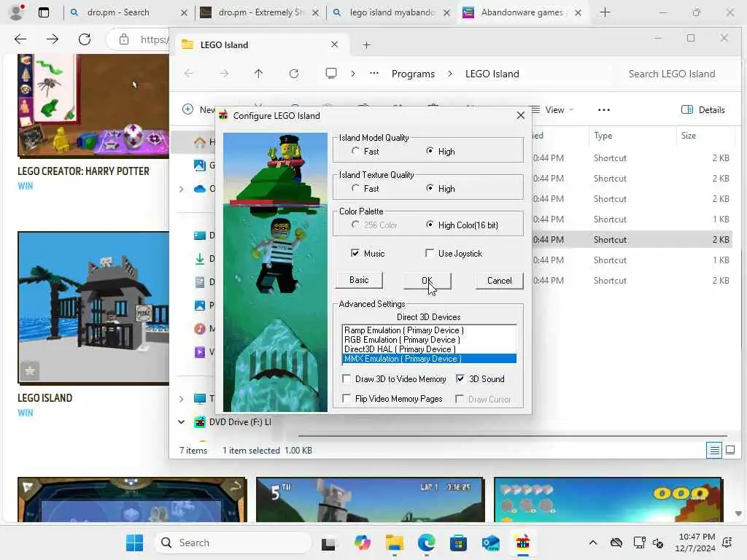Open File Explorer from taskbar
This screenshot has width=747, height=560.
pyautogui.click(x=395, y=542)
